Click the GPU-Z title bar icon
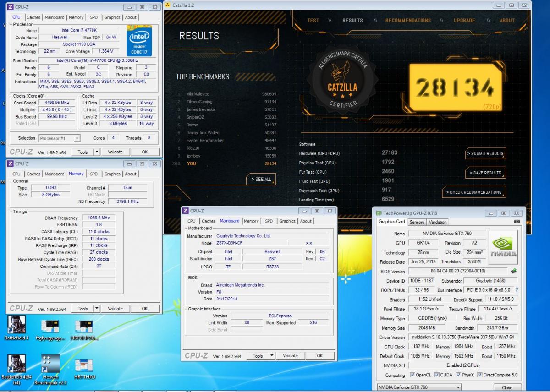This screenshot has width=550, height=392. 379,213
